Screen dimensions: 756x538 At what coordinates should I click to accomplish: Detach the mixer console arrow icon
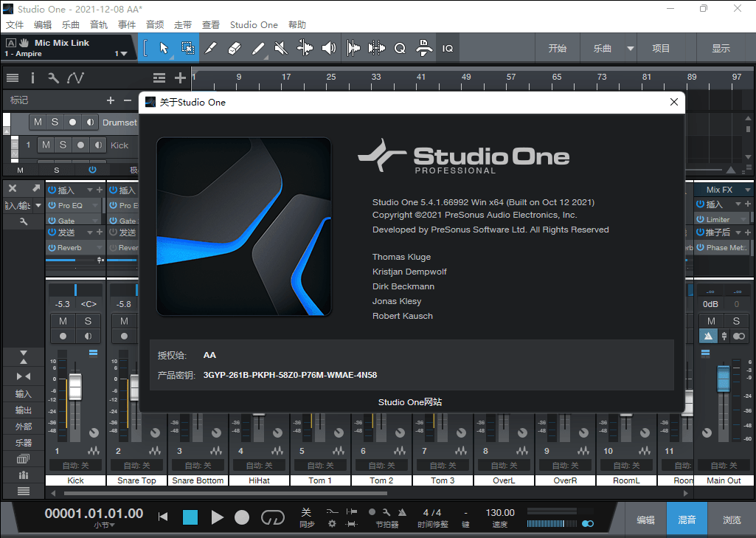(35, 188)
